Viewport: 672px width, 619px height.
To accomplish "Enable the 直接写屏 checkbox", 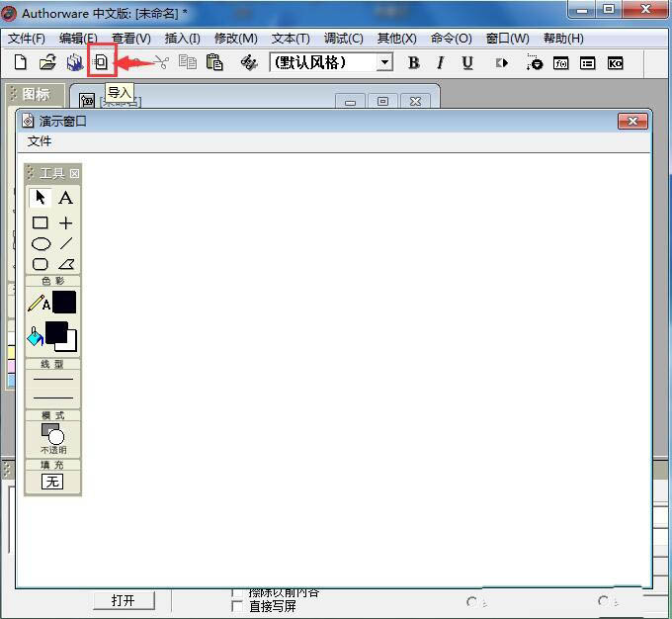I will pyautogui.click(x=236, y=606).
